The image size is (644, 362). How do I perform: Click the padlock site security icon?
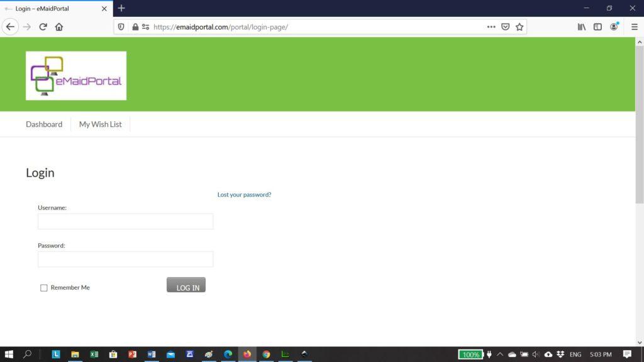pyautogui.click(x=135, y=27)
